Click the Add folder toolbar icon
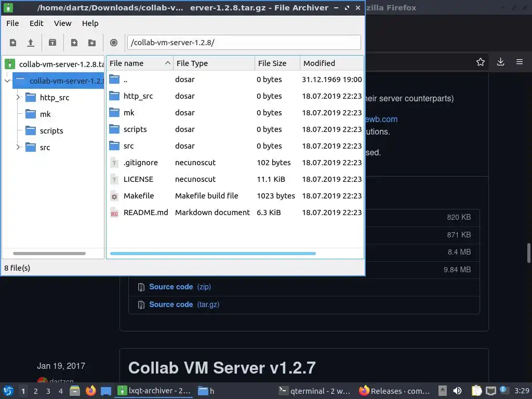 [91, 43]
